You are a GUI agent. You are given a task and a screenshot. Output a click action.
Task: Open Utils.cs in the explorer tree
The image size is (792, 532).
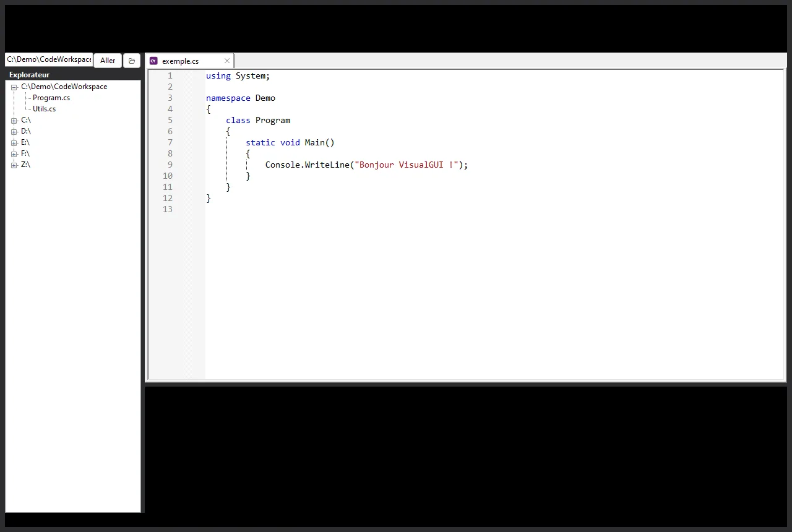(x=44, y=109)
